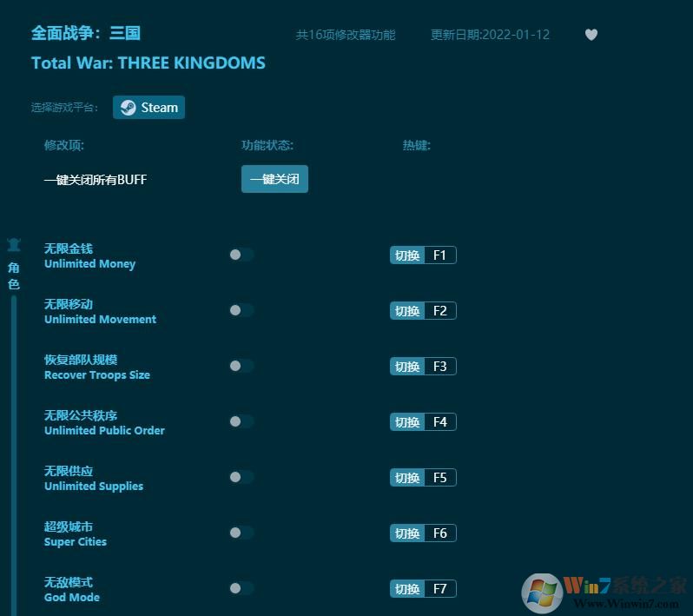Click the Steam logo icon
Image resolution: width=693 pixels, height=616 pixels.
click(x=129, y=108)
